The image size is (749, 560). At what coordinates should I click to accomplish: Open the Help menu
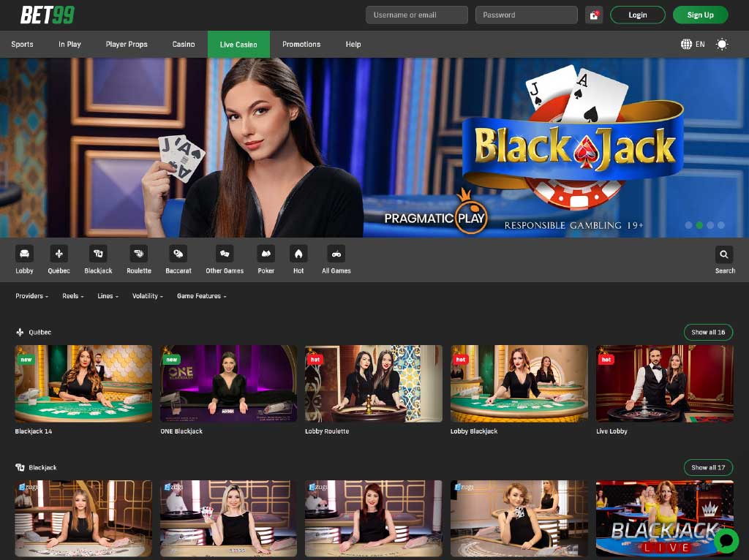coord(353,45)
